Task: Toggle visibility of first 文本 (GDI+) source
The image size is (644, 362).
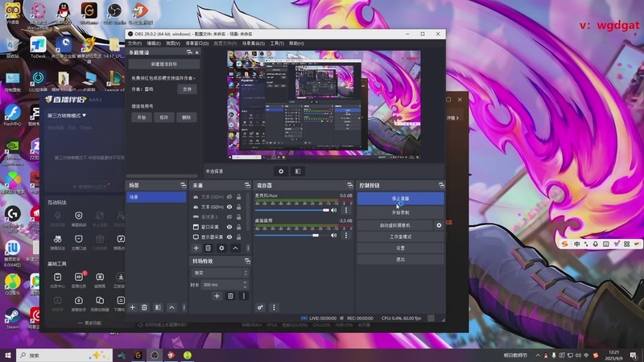Action: (229, 197)
